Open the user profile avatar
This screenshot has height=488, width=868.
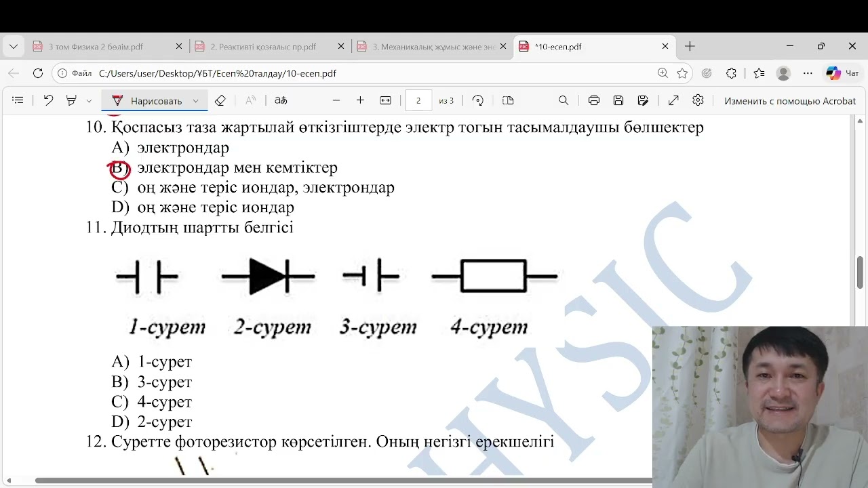tap(783, 73)
